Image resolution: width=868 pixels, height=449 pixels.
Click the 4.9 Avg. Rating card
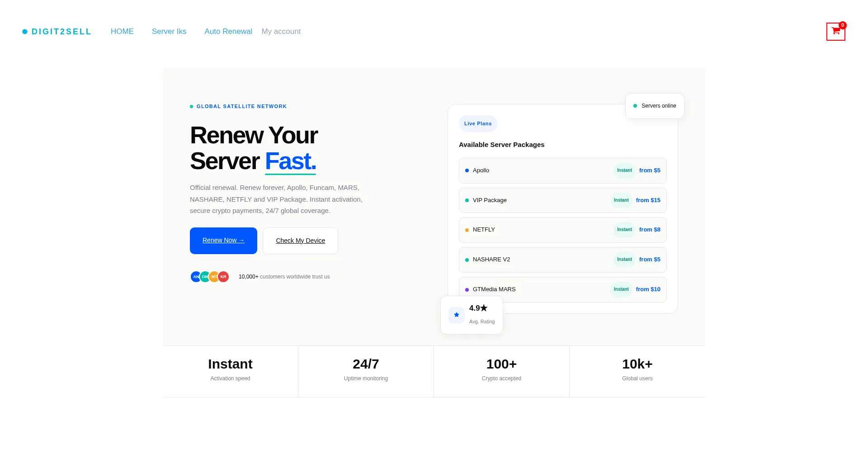[x=472, y=315]
